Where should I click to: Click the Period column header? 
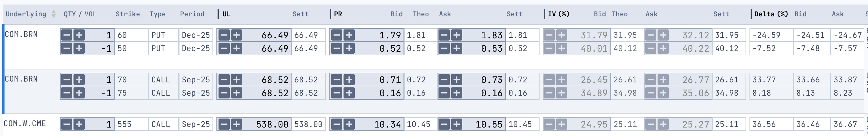pyautogui.click(x=192, y=14)
